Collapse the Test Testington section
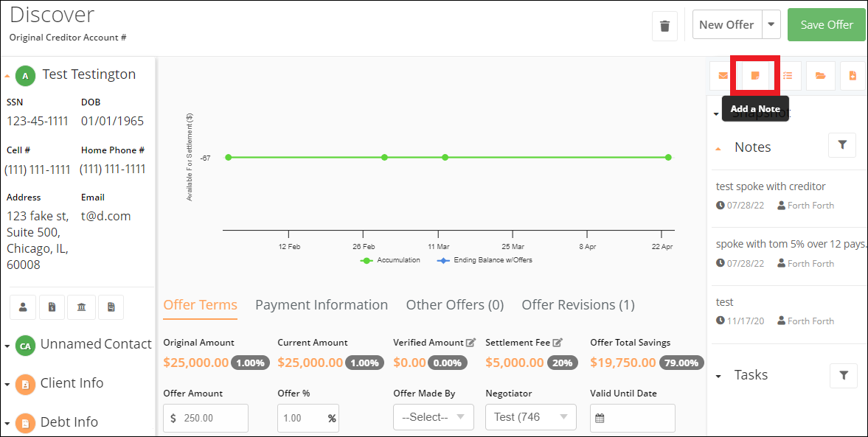The image size is (868, 437). [x=7, y=77]
